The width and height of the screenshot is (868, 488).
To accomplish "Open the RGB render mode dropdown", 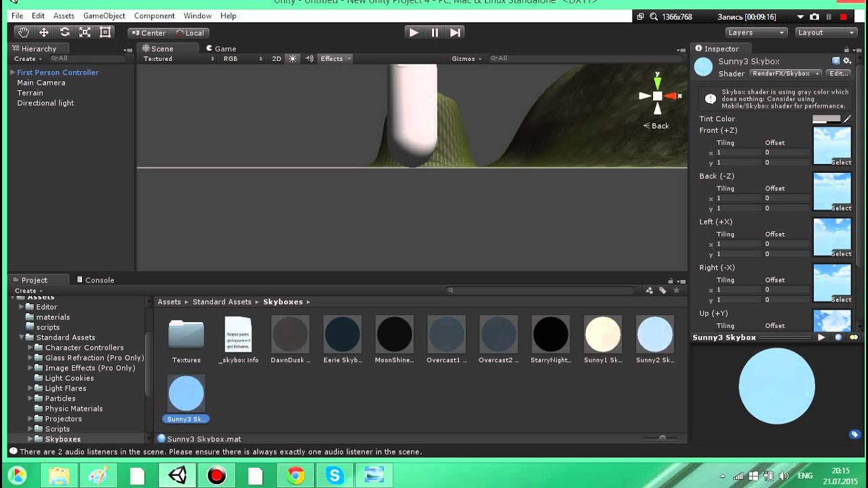I will coord(243,59).
